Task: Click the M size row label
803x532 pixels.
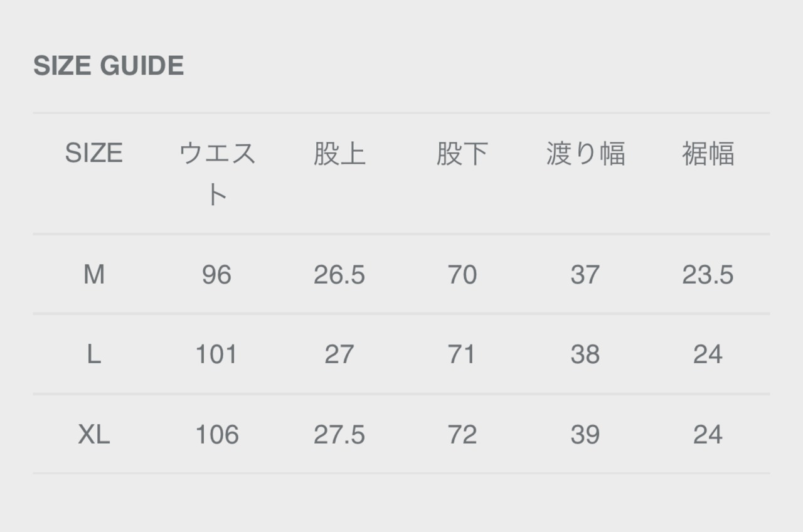Action: click(x=94, y=275)
